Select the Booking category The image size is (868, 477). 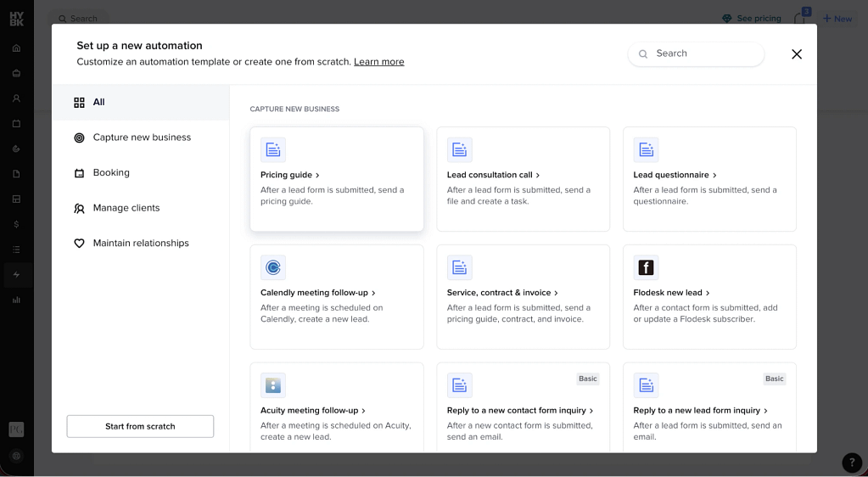click(141, 173)
